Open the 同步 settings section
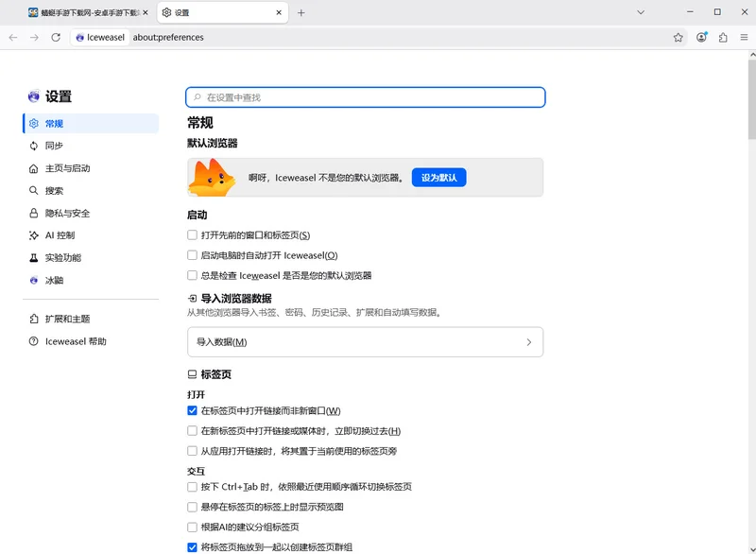This screenshot has width=756, height=554. tap(91, 146)
